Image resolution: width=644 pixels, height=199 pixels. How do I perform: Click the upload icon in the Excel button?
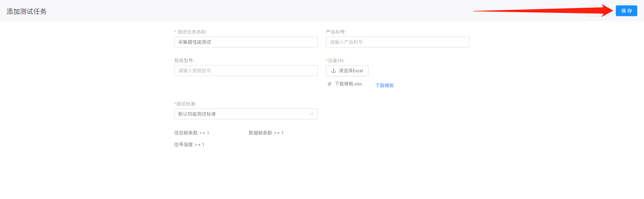[x=334, y=71]
